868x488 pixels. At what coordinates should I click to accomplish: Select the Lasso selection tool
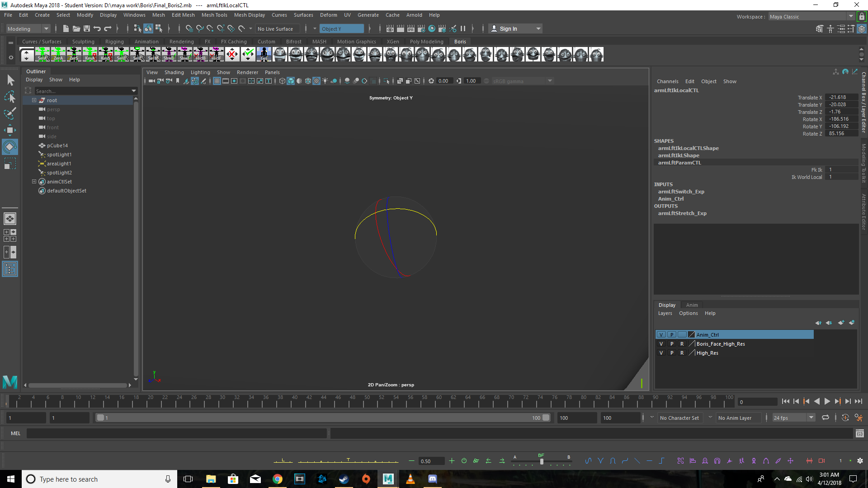[9, 97]
